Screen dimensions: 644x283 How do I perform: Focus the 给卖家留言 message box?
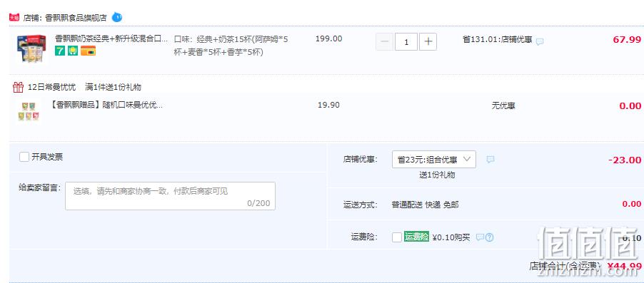pyautogui.click(x=170, y=196)
